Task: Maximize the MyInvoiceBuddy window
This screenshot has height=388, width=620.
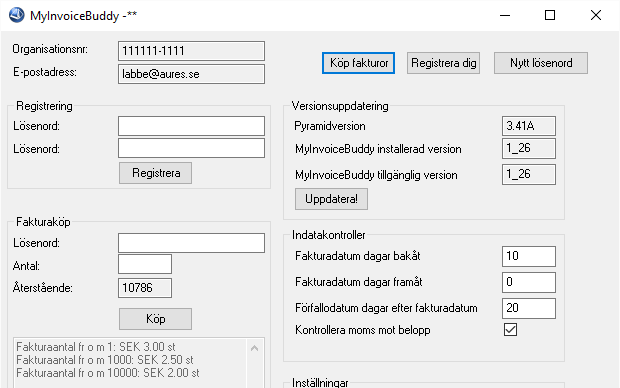Action: click(x=550, y=15)
